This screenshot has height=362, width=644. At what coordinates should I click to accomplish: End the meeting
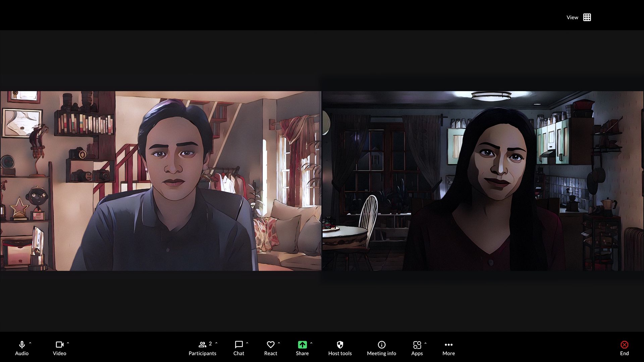click(x=624, y=348)
